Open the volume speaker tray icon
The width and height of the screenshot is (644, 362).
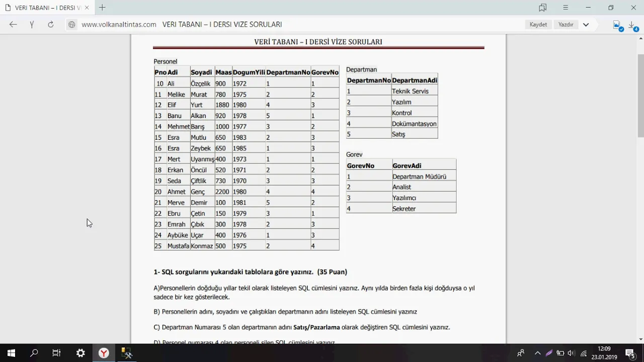coord(572,353)
